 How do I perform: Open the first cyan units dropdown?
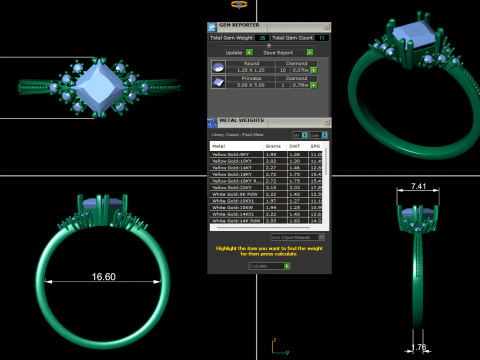click(304, 135)
